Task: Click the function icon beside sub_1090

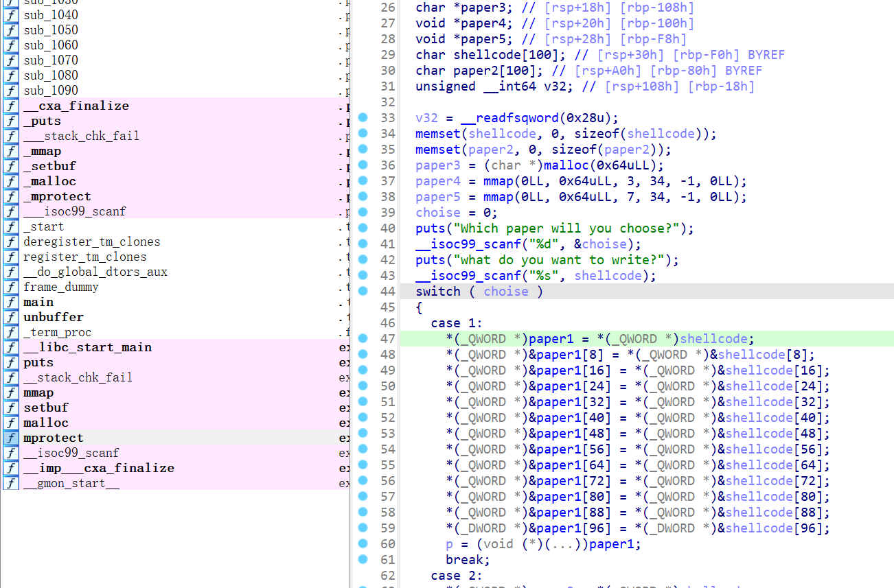Action: (11, 91)
